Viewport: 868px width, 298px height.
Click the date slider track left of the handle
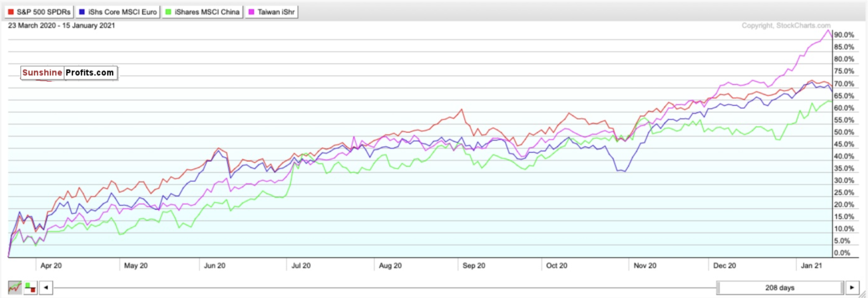[x=385, y=288]
